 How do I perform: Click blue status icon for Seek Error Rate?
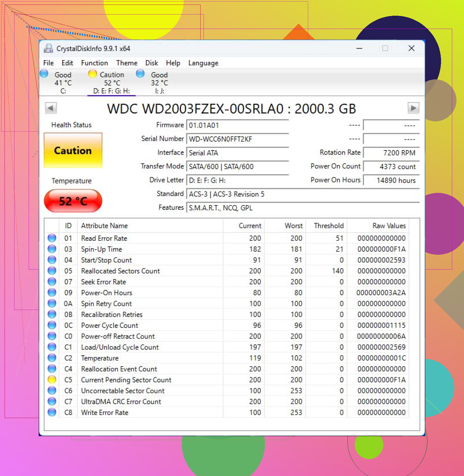pos(52,281)
